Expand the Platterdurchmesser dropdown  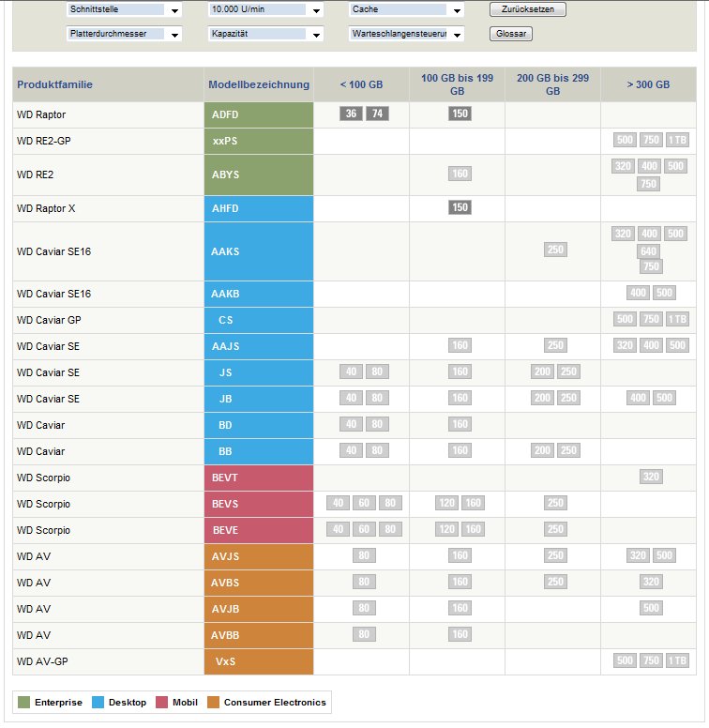[124, 34]
